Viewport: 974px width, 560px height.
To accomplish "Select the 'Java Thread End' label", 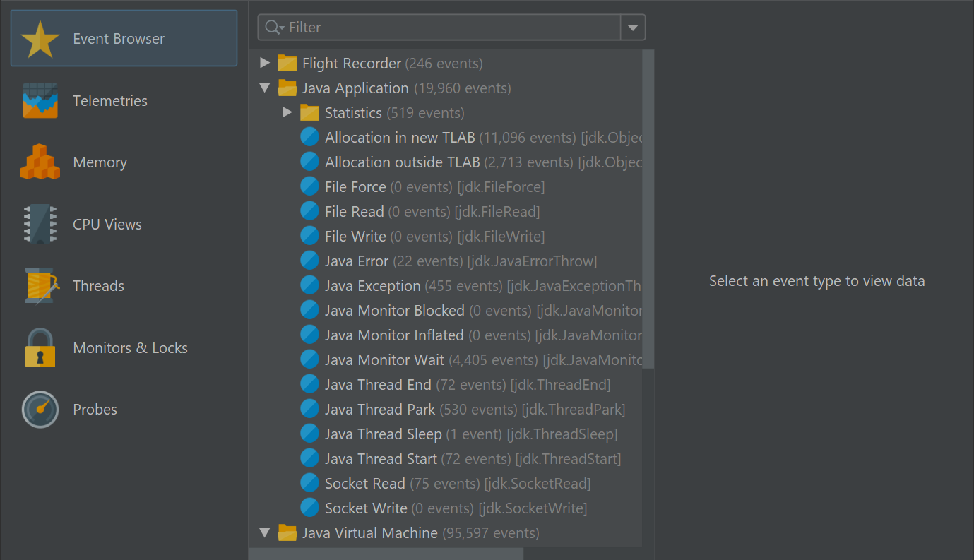I will pyautogui.click(x=378, y=385).
